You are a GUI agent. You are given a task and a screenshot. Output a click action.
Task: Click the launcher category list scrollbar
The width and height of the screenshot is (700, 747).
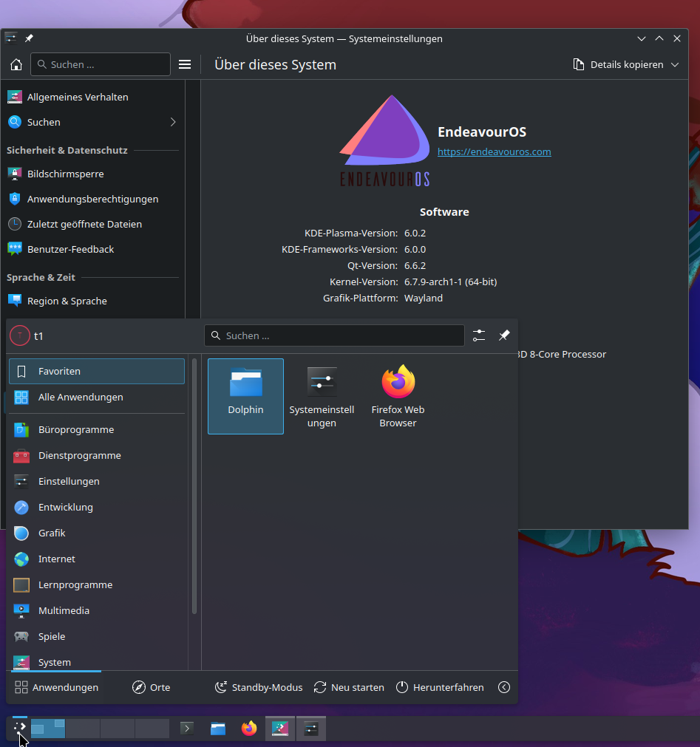[x=194, y=486]
